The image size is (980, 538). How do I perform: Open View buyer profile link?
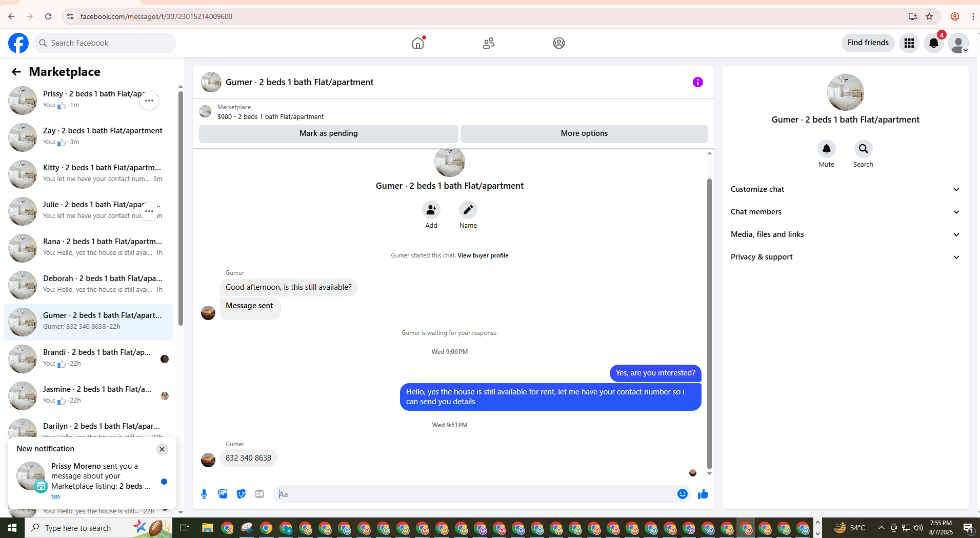point(483,255)
